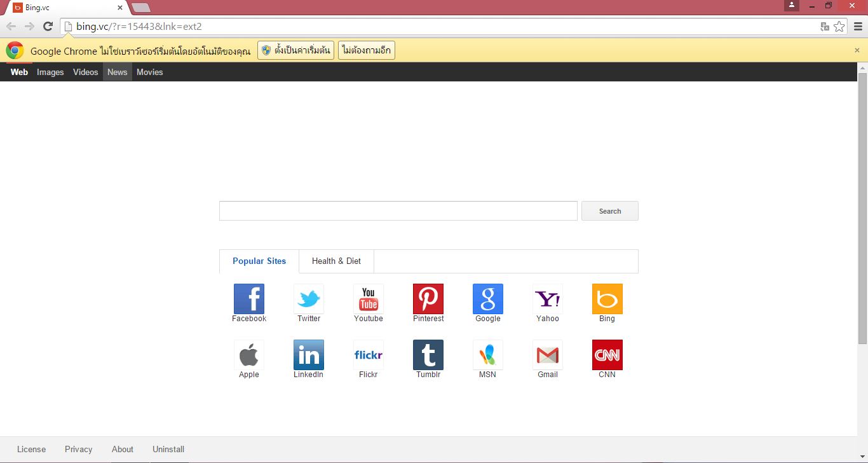Open the Facebook site icon
Screen dimensions: 868x463
(249, 299)
